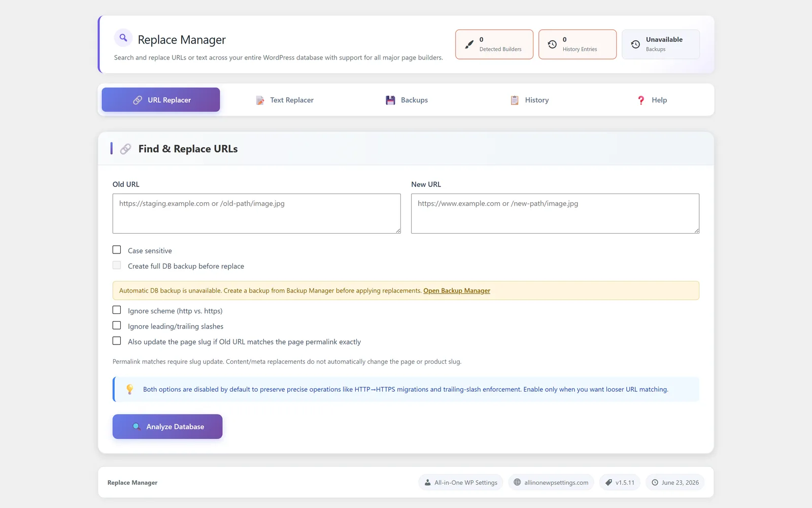Grab the Old URL textarea resize handle

398,231
